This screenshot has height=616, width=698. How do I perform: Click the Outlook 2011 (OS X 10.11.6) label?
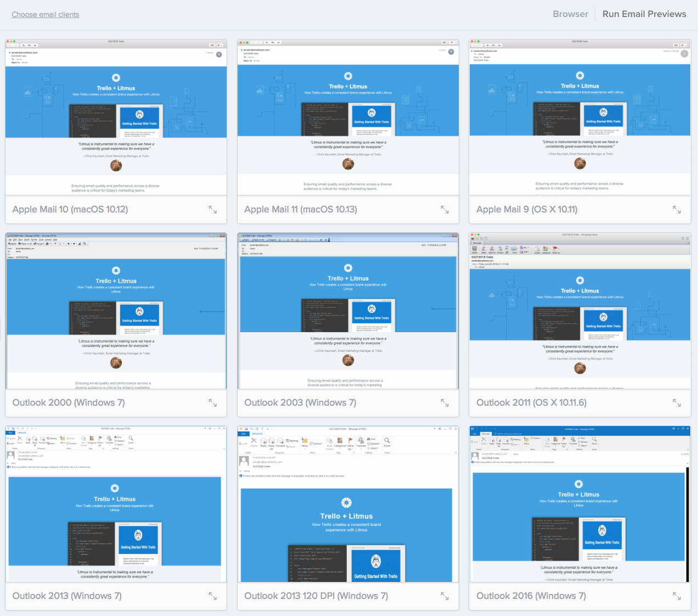(x=531, y=403)
